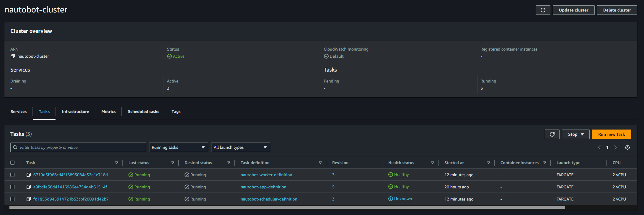Image resolution: width=644 pixels, height=215 pixels.
Task: Switch to Services tab
Action: (19, 111)
